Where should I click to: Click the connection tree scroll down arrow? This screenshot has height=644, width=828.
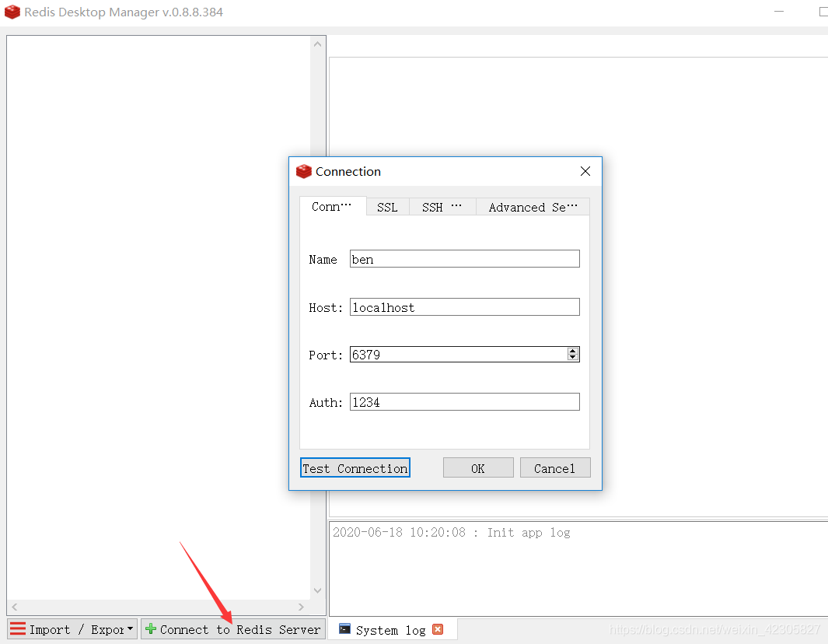(317, 590)
